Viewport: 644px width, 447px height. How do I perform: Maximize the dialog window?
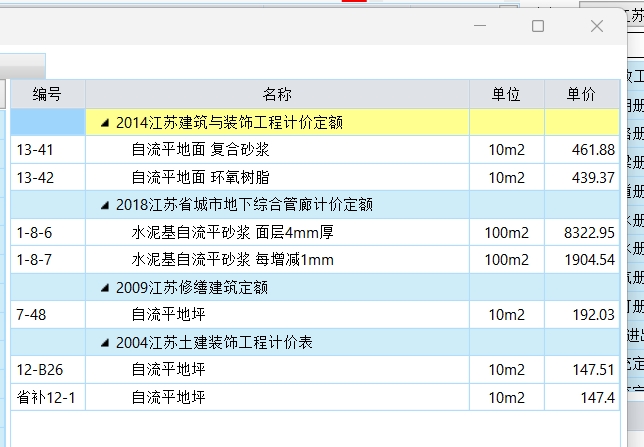[x=538, y=26]
